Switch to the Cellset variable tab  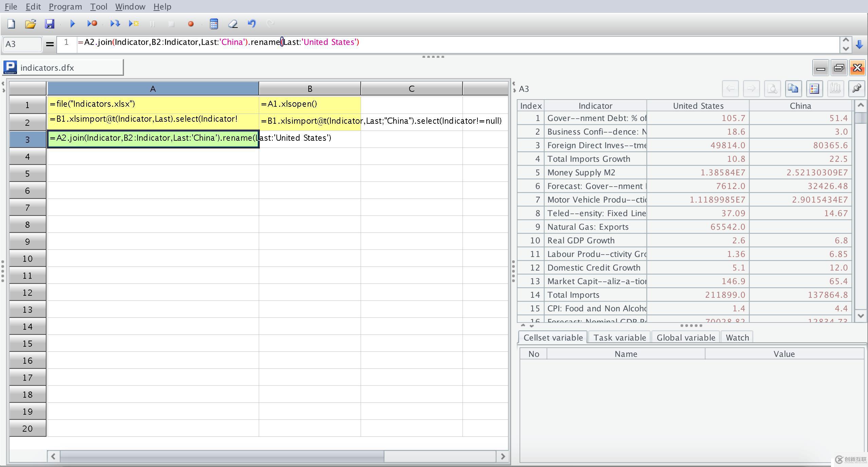pyautogui.click(x=552, y=338)
